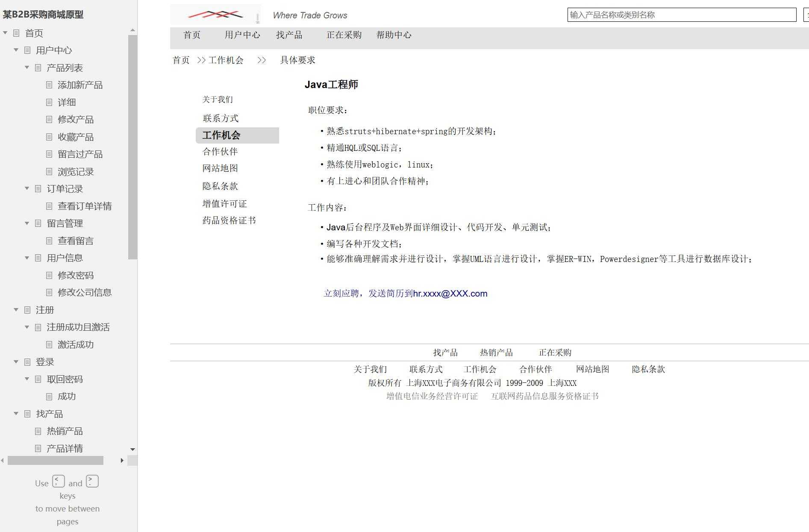Collapse the 用户中心 tree node

coord(16,50)
